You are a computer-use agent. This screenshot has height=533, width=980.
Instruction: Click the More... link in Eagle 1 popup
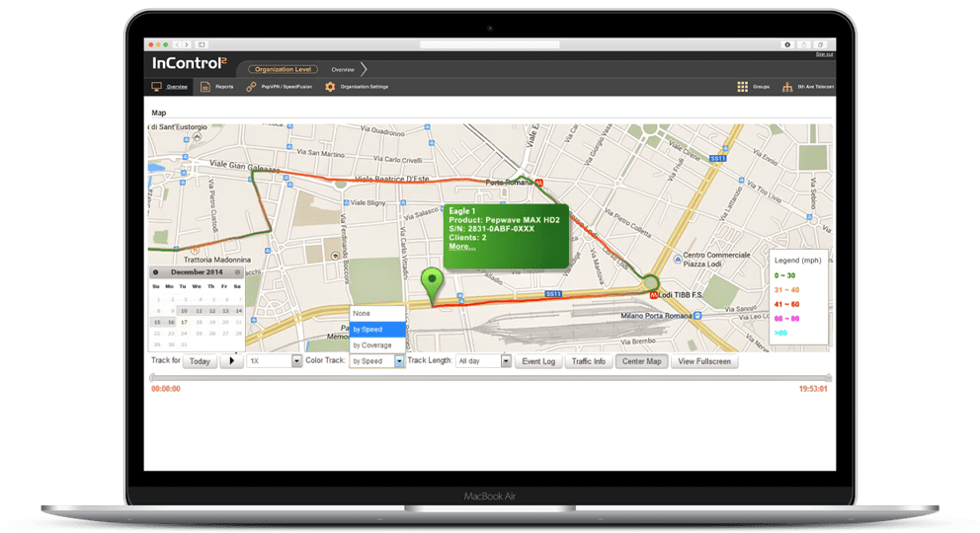click(462, 247)
